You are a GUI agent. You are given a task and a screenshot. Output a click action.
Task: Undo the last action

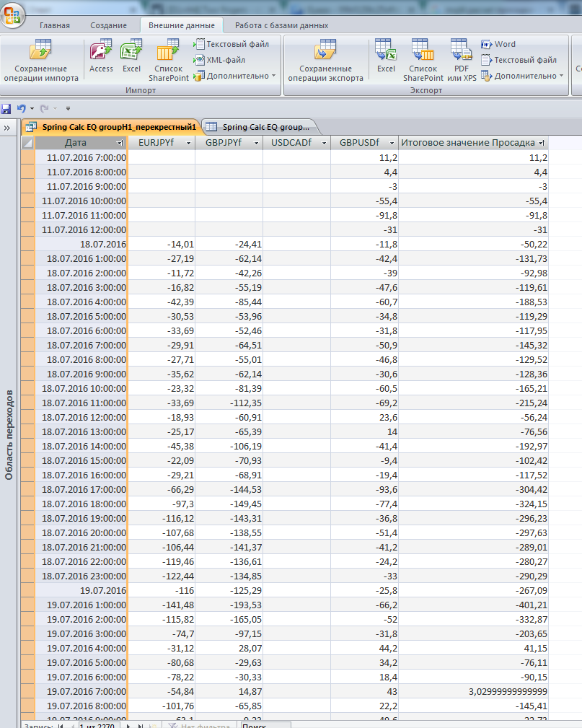22,109
